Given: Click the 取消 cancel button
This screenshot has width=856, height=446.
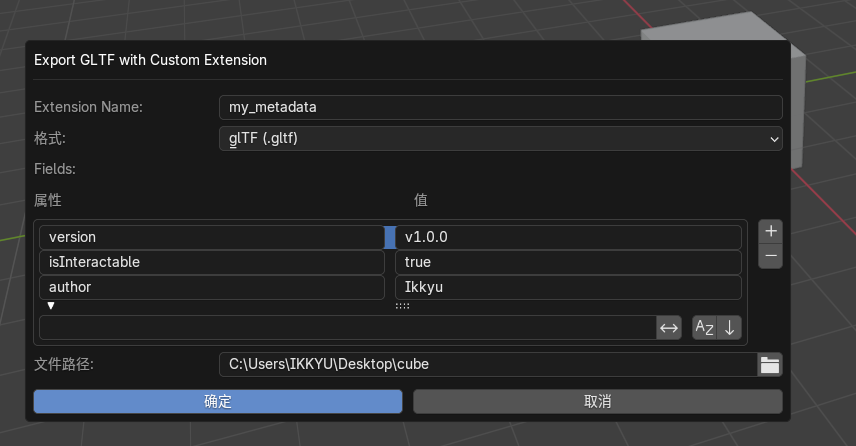Looking at the screenshot, I should point(598,402).
